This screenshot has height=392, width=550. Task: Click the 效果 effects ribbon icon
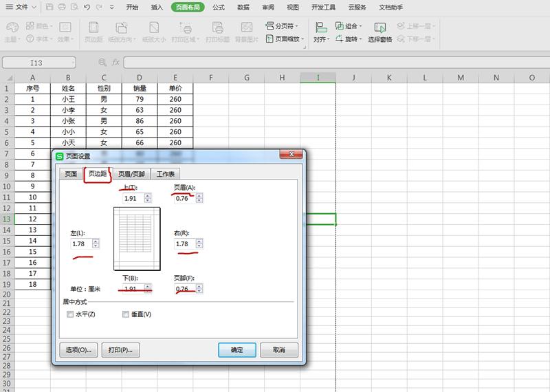pyautogui.click(x=65, y=27)
